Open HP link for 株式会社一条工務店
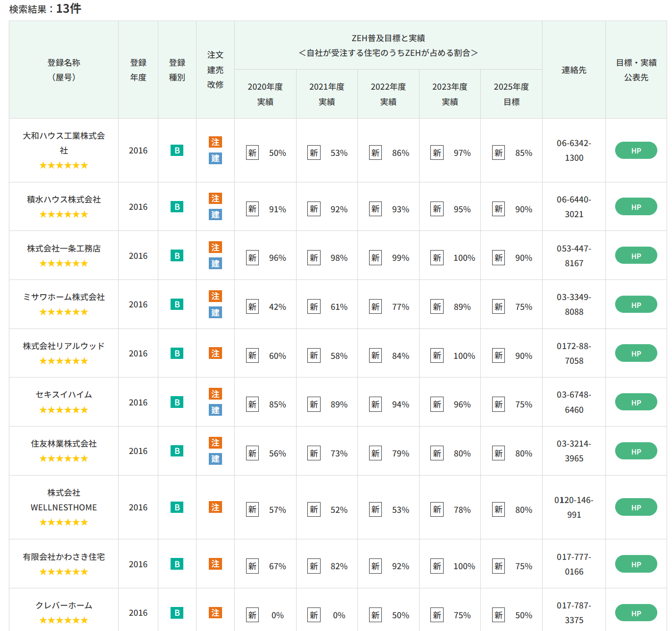The width and height of the screenshot is (672, 631). [636, 256]
